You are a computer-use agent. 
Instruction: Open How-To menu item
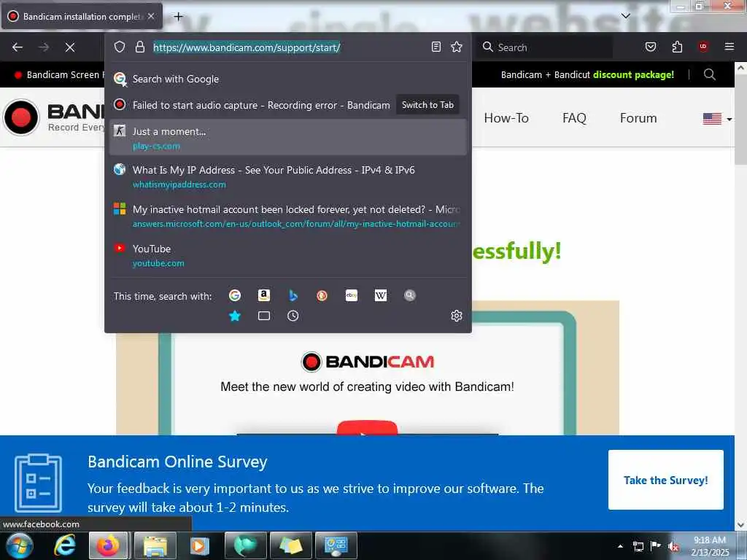pyautogui.click(x=506, y=118)
